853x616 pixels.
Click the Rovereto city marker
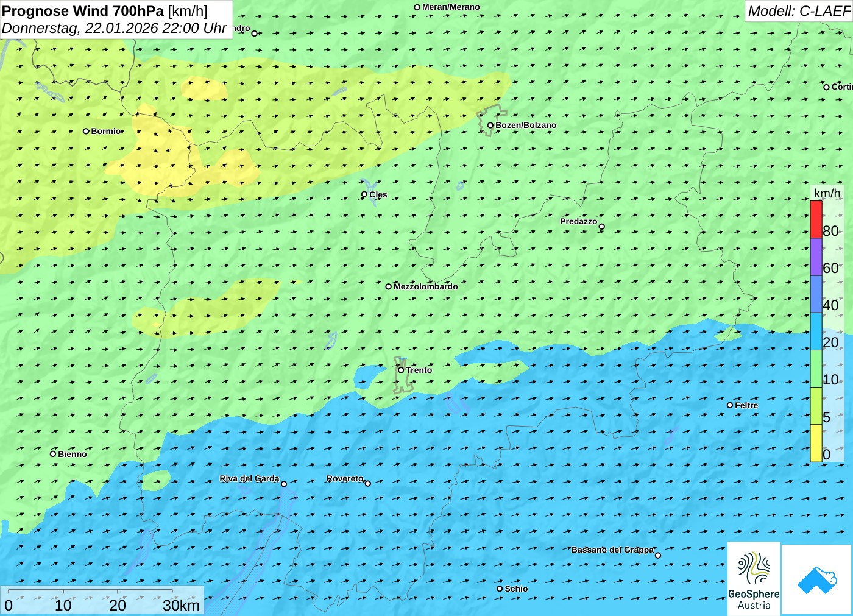(368, 484)
